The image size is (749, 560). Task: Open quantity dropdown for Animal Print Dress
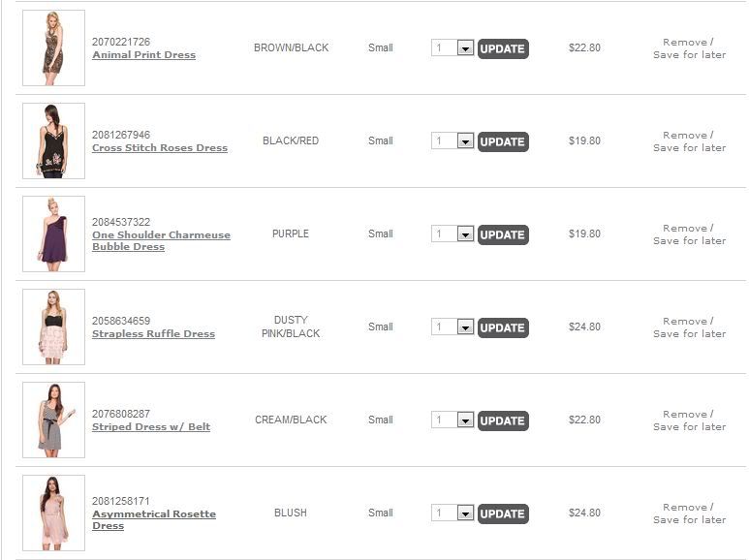[465, 48]
